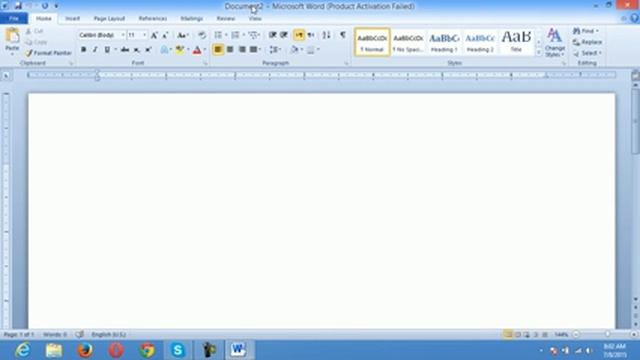Open Change Styles options
This screenshot has width=640, height=360.
554,43
